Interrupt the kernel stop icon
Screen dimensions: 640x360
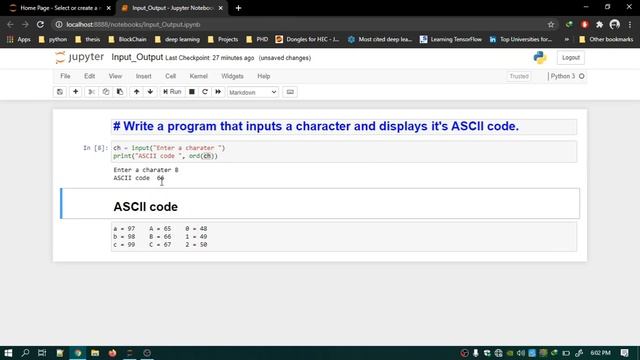(191, 92)
